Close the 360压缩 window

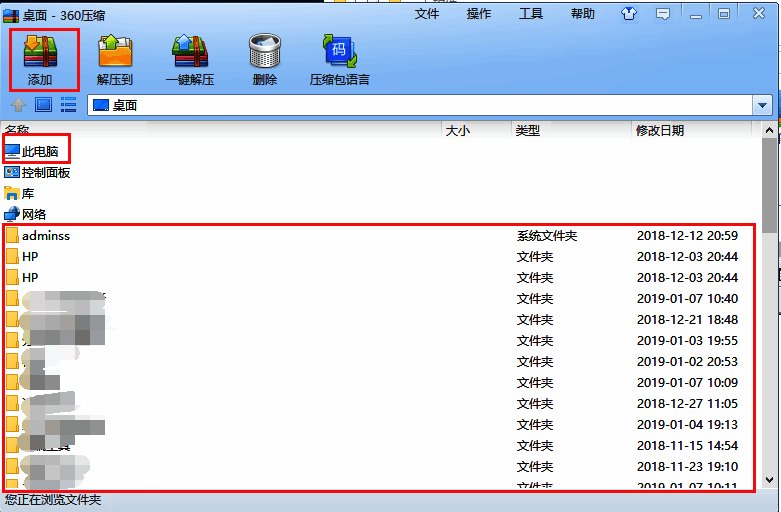coord(759,13)
